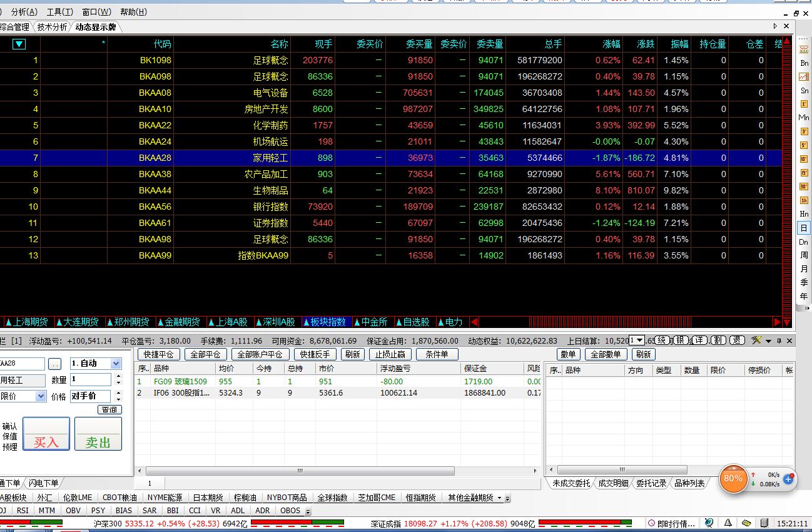This screenshot has height=532, width=812.
Task: Select the 1h period icon in sidebar
Action: [x=804, y=200]
